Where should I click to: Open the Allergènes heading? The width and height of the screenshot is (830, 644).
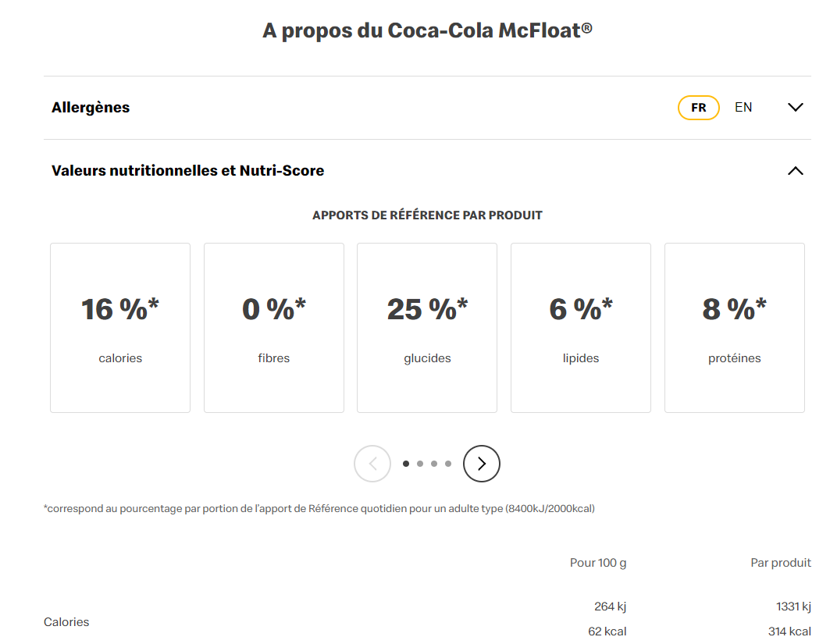point(91,108)
